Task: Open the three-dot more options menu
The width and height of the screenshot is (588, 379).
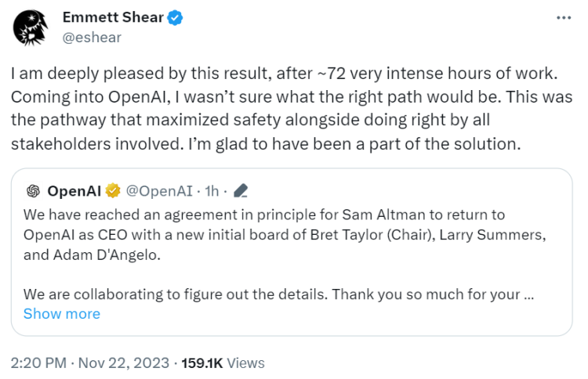Action: coord(563,17)
